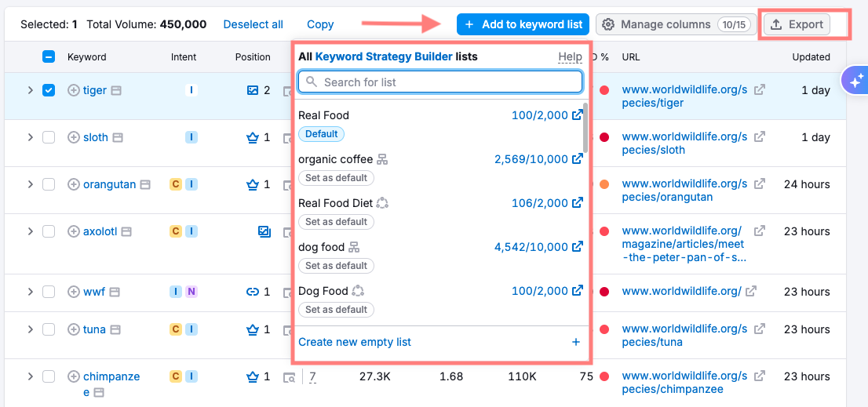The image size is (868, 407).
Task: Toggle the select-all header checkbox
Action: [49, 56]
